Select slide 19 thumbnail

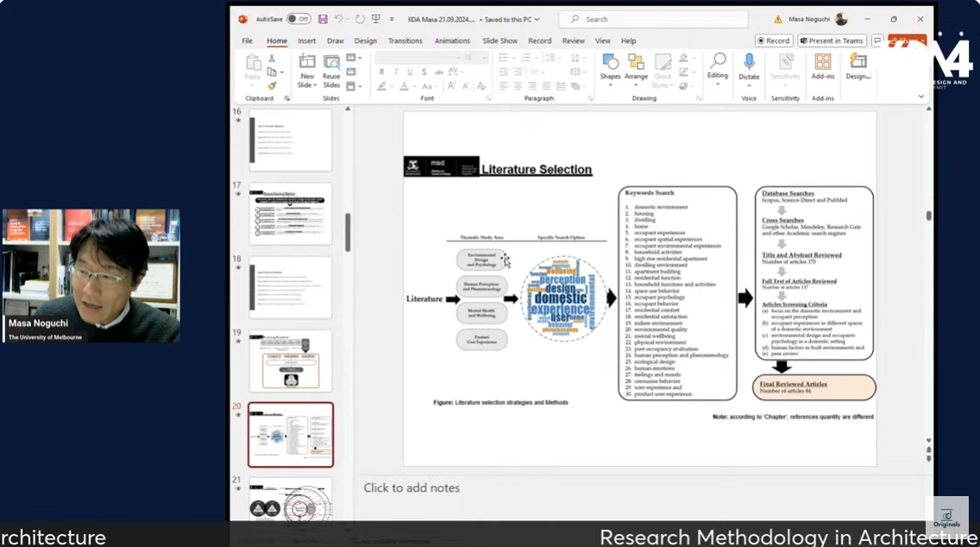point(291,361)
